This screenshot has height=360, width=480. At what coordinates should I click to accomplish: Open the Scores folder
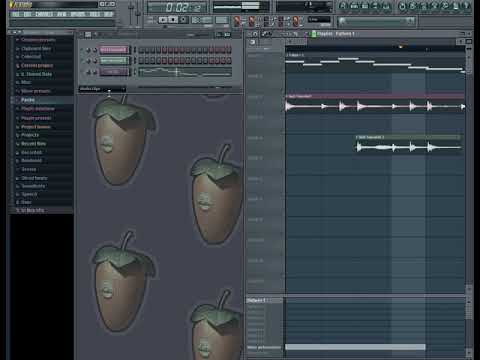click(x=29, y=169)
